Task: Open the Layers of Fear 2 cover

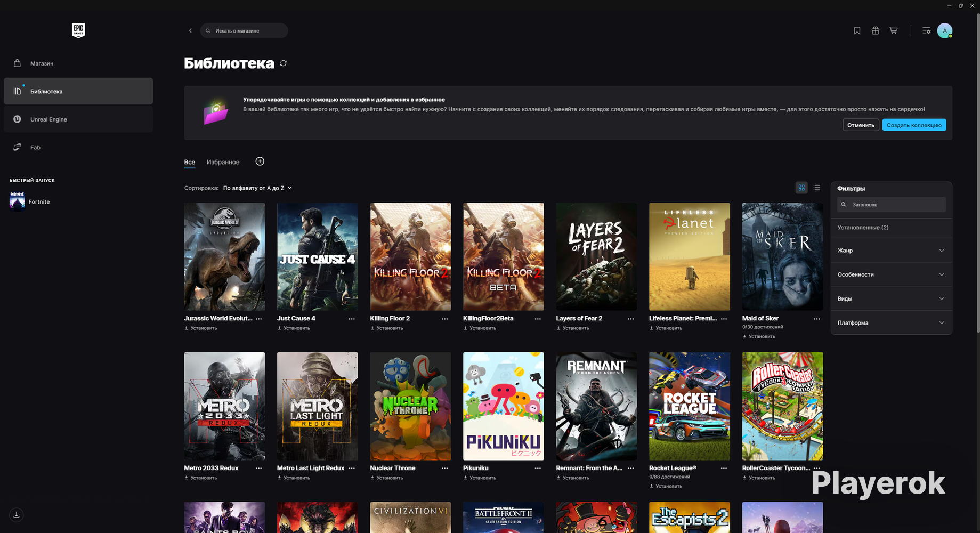Action: (x=596, y=256)
